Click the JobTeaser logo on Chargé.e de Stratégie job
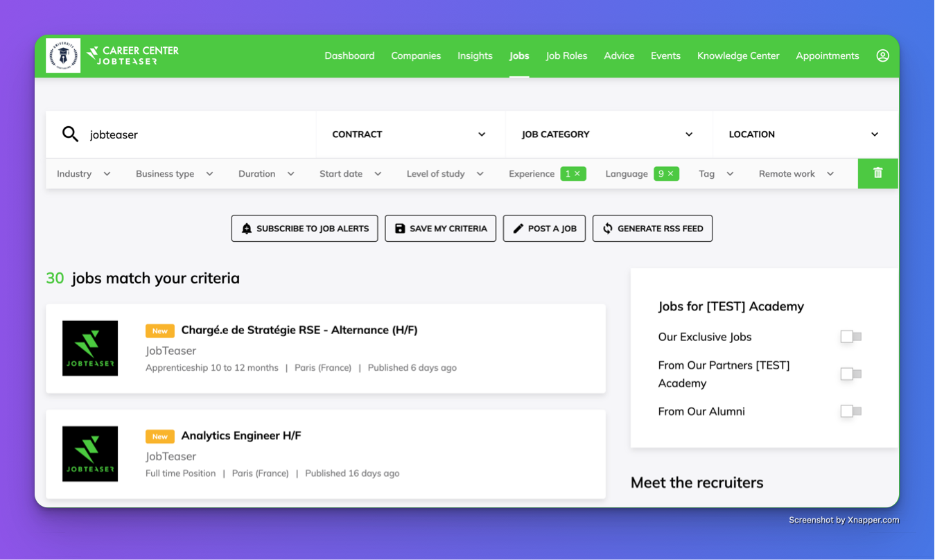The height and width of the screenshot is (560, 935). (90, 348)
